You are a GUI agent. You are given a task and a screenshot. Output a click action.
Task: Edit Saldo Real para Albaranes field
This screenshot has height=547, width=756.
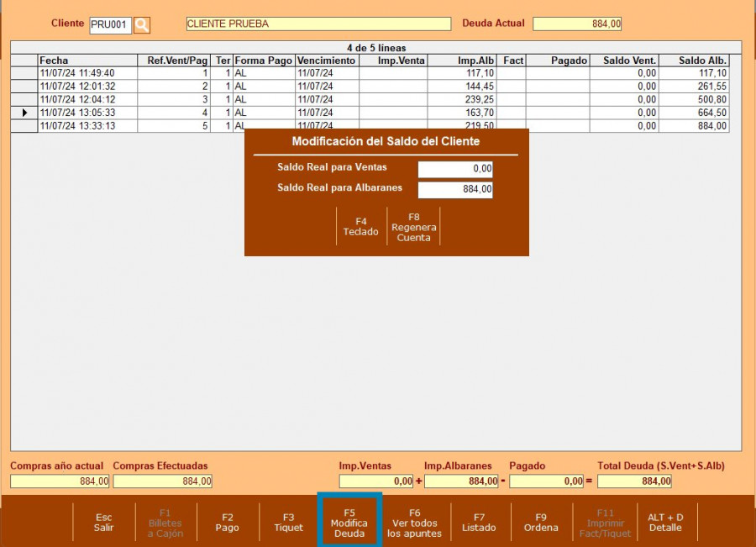pos(455,190)
